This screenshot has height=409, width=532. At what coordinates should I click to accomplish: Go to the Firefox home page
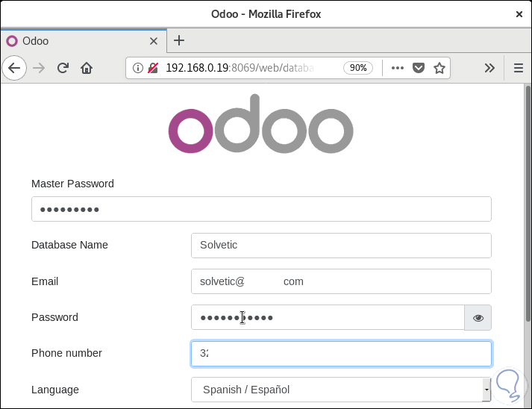pos(87,68)
